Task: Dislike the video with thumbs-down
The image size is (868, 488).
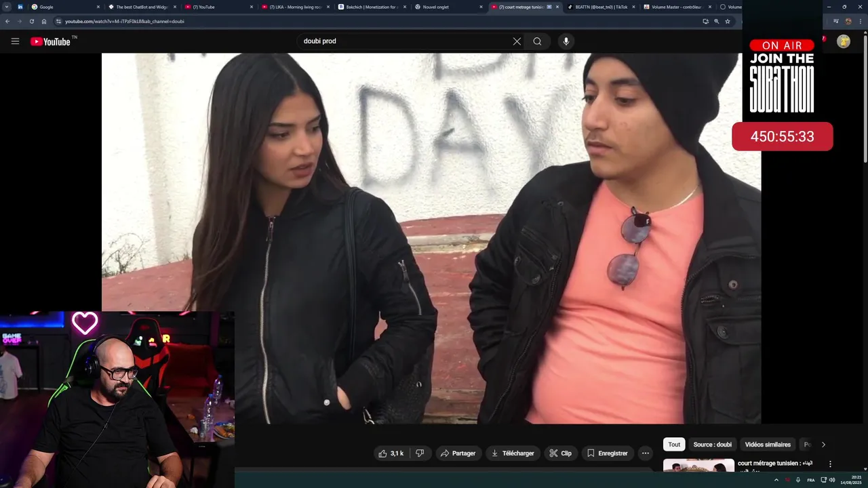Action: coord(420,453)
